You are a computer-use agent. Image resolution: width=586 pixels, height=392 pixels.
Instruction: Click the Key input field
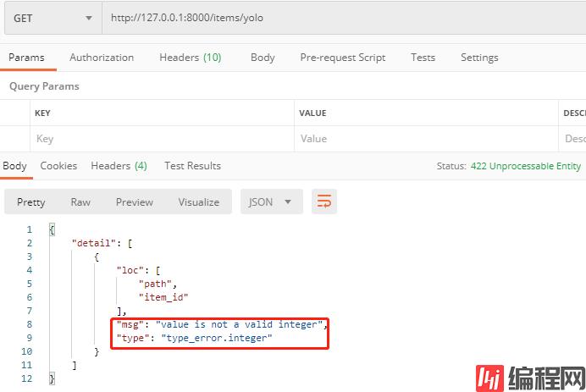click(x=161, y=139)
